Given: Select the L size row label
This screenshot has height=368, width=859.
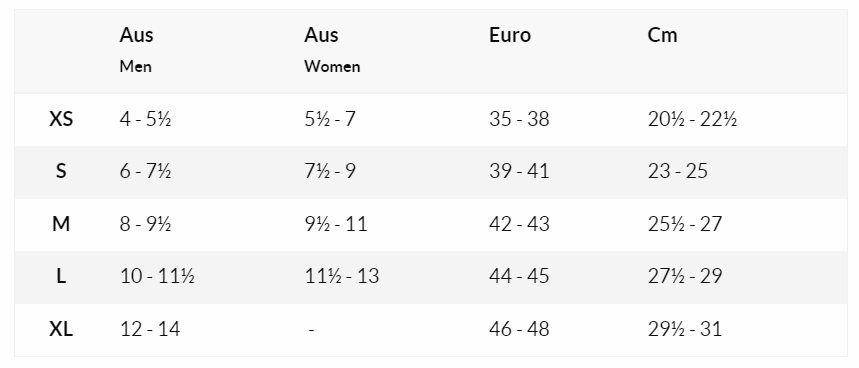Looking at the screenshot, I should click(x=61, y=277).
